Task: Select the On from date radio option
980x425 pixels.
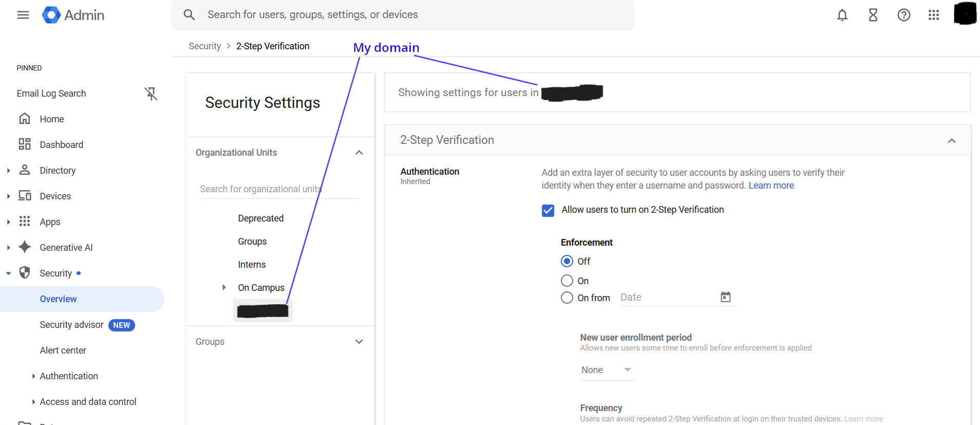Action: [x=567, y=298]
